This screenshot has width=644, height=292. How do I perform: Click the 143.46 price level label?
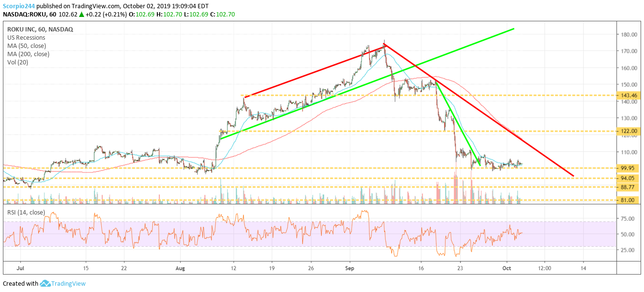628,96
